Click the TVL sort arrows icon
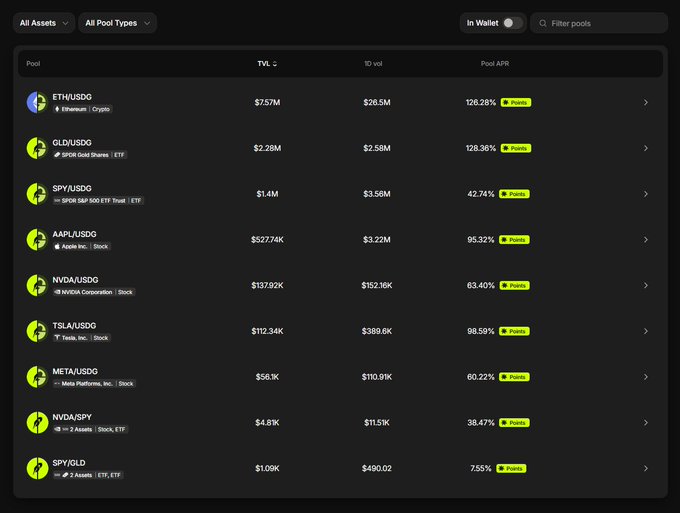Viewport: 680px width, 513px height. point(275,64)
